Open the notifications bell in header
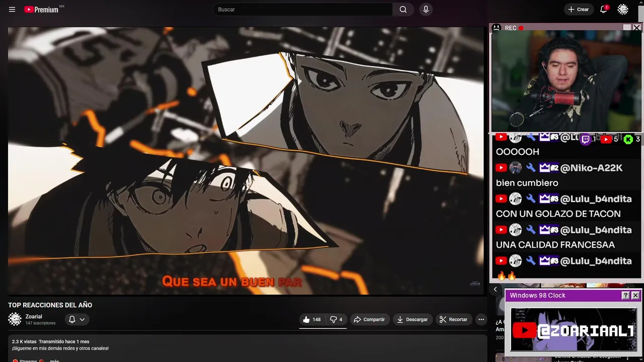Screen dimensions: 644x362 click(x=604, y=9)
